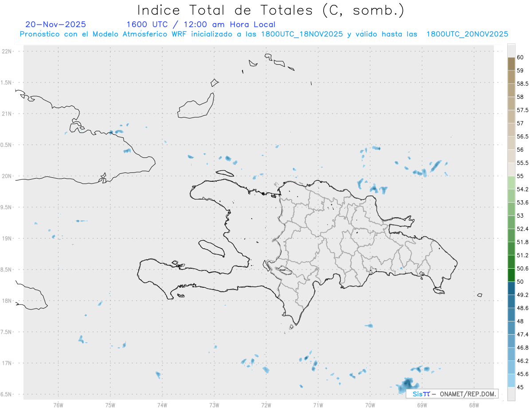This screenshot has width=532, height=411.
Task: Click the latitude label "22N"
Action: [x=8, y=51]
